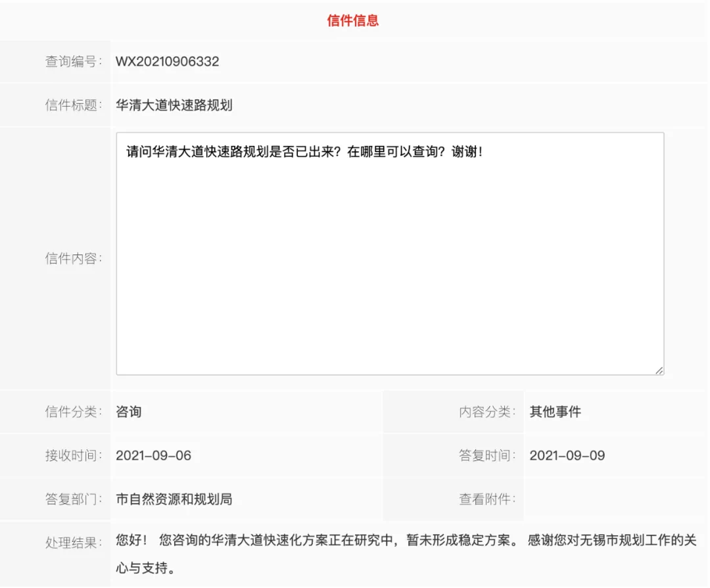710x588 pixels.
Task: Click the 接收时间 label
Action: pyautogui.click(x=74, y=455)
